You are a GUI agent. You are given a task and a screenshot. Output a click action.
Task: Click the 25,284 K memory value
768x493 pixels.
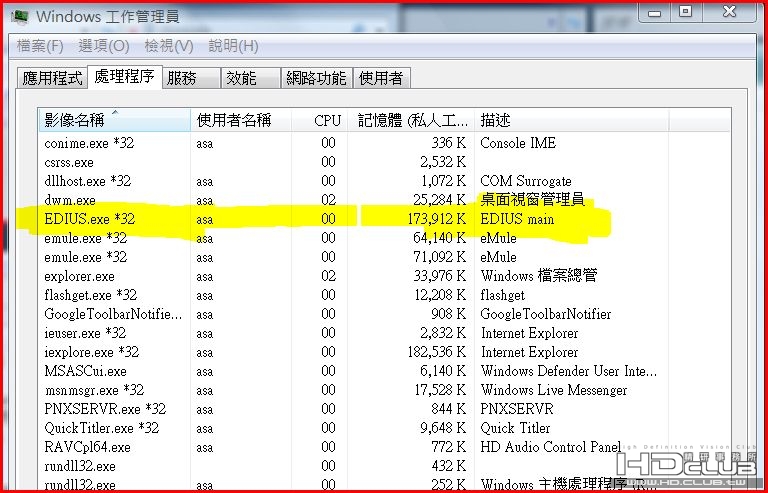(x=440, y=200)
